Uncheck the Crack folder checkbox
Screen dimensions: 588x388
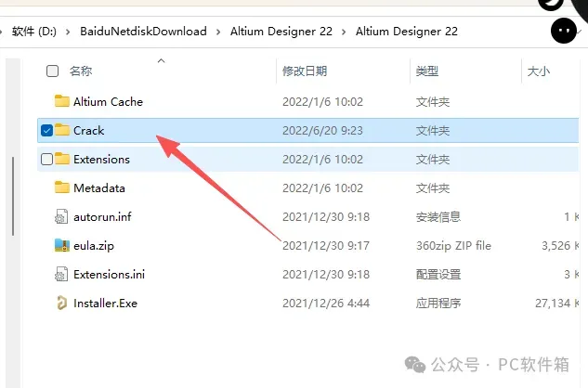[x=46, y=131]
